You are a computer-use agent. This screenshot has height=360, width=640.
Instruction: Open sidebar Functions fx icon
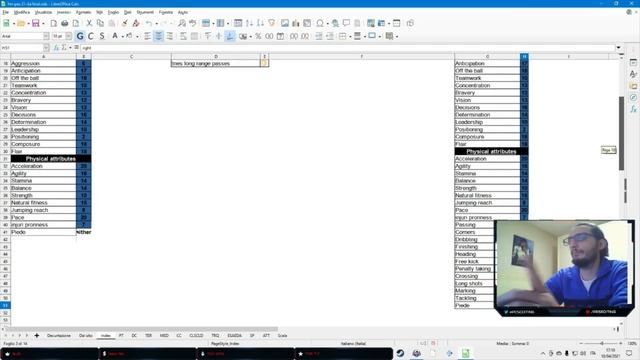tap(633, 109)
